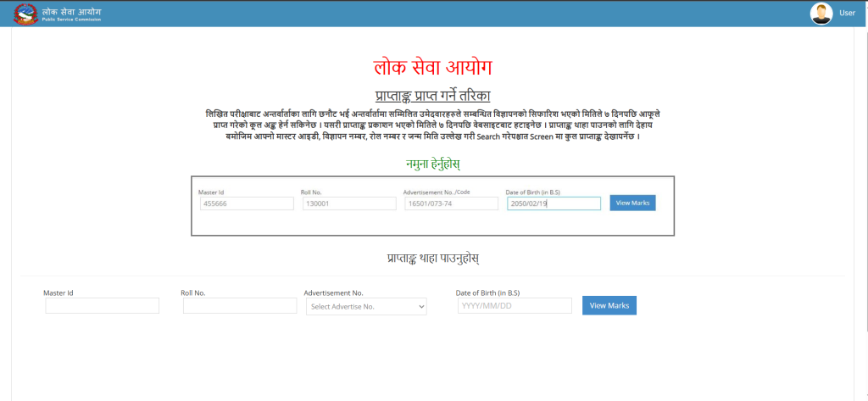
Task: Click the lower View Marks button
Action: tap(609, 305)
